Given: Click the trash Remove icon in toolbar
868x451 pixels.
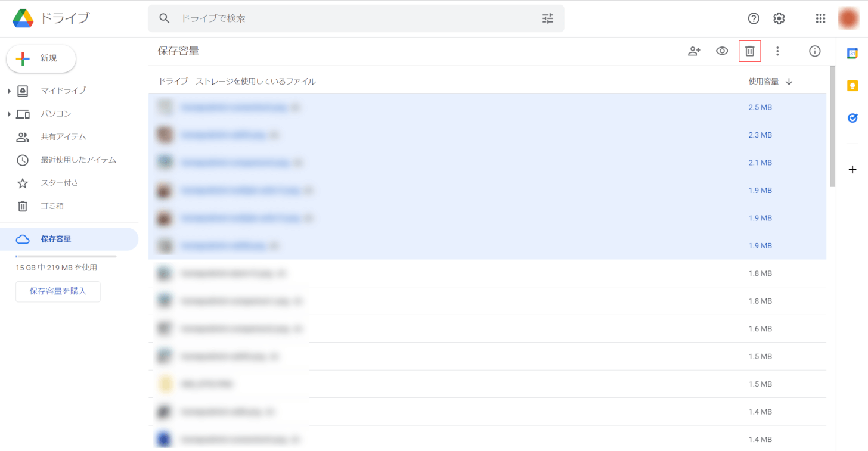Looking at the screenshot, I should 750,51.
